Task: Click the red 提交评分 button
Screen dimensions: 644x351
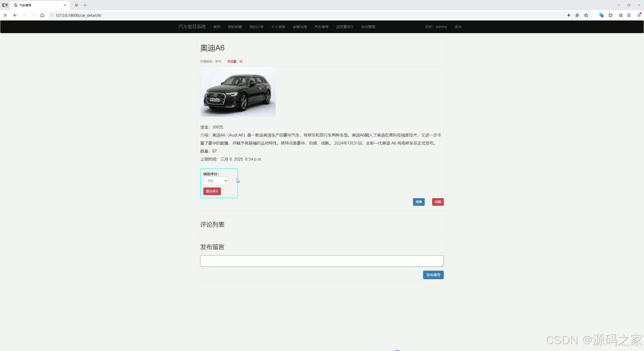Action: [212, 191]
